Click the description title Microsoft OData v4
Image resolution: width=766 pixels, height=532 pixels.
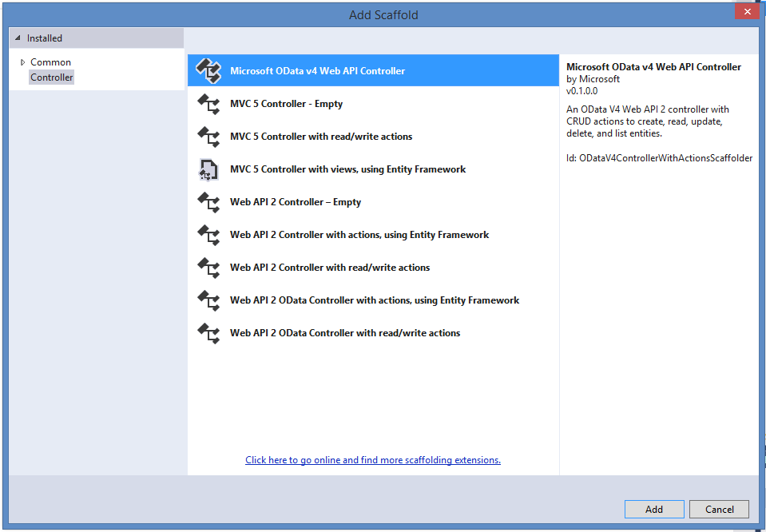[x=653, y=67]
